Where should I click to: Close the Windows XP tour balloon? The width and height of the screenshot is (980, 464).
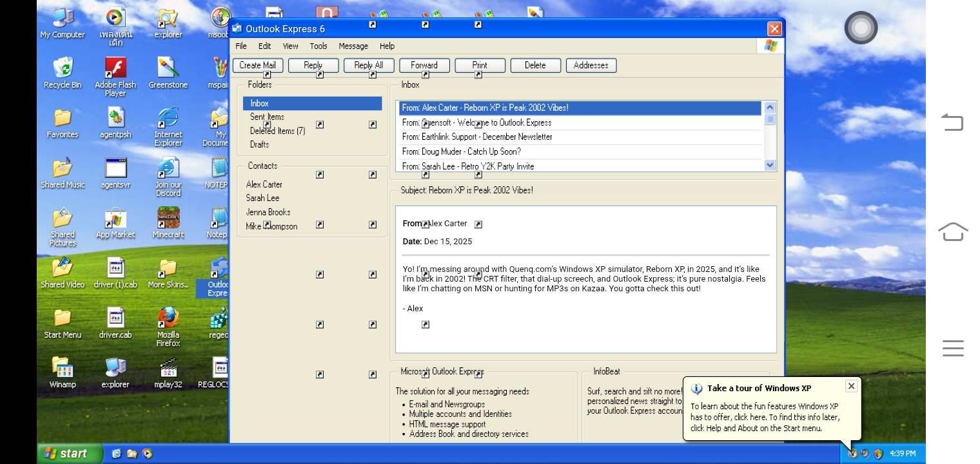pos(851,386)
